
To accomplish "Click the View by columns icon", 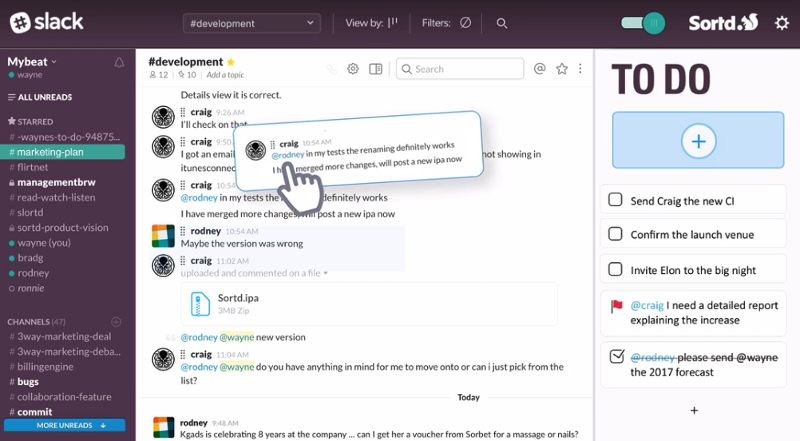I will (393, 23).
